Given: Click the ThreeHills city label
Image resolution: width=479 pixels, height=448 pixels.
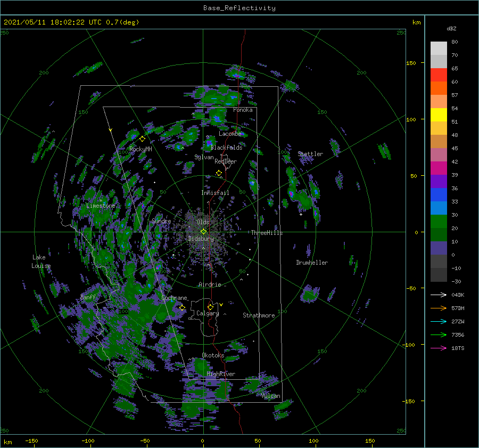Looking at the screenshot, I should tap(267, 233).
